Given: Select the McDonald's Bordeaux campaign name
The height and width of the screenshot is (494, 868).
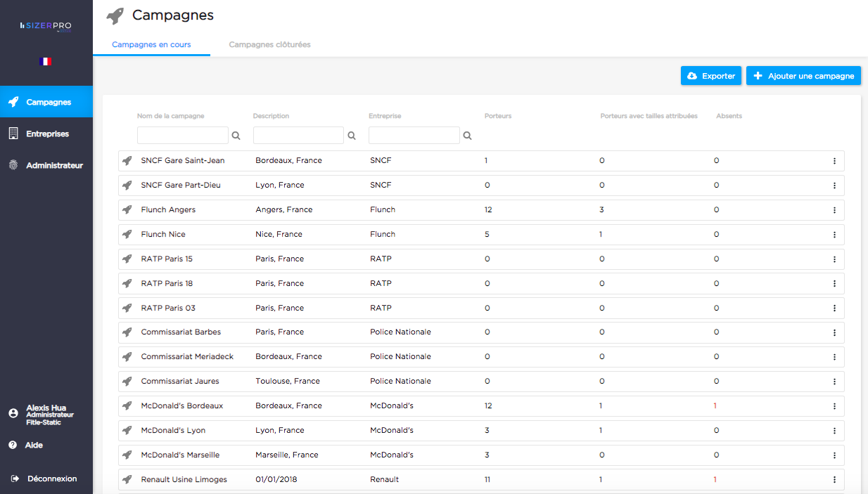Looking at the screenshot, I should click(182, 405).
